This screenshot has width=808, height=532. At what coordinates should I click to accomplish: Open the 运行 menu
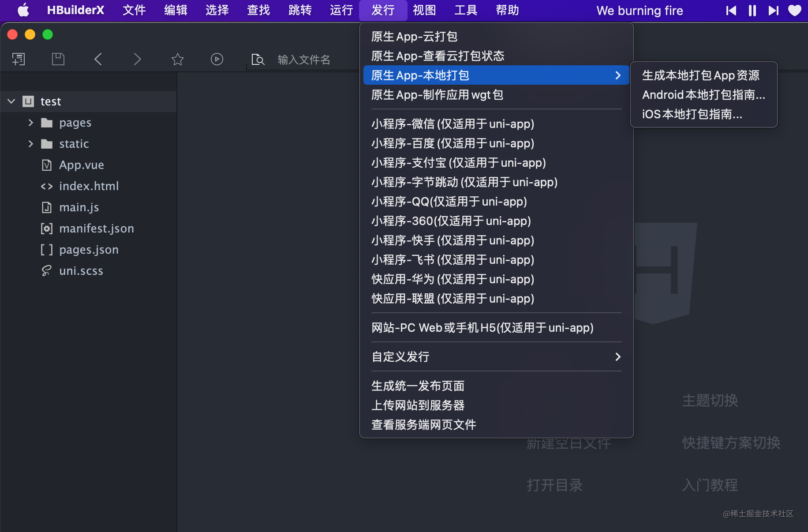(341, 10)
